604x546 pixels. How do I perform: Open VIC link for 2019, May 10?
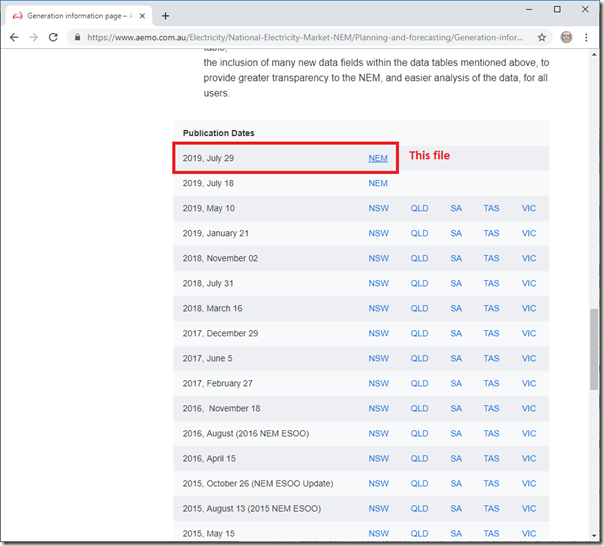[529, 208]
